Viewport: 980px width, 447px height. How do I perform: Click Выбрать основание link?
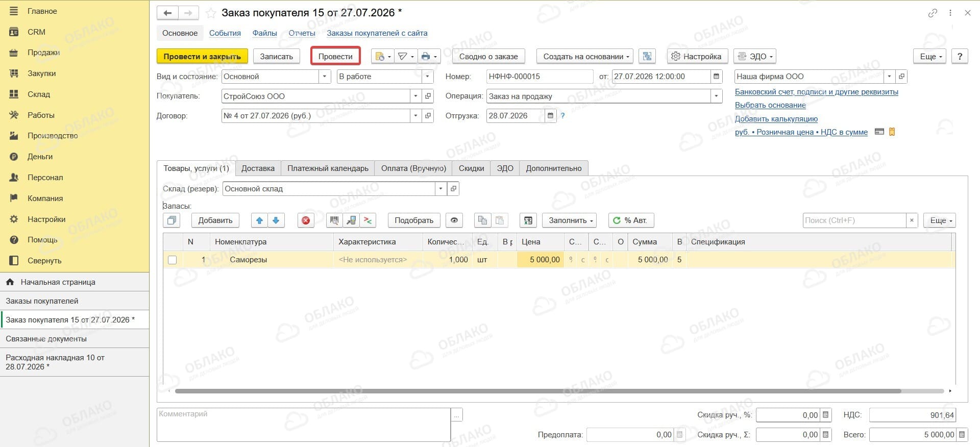point(770,106)
